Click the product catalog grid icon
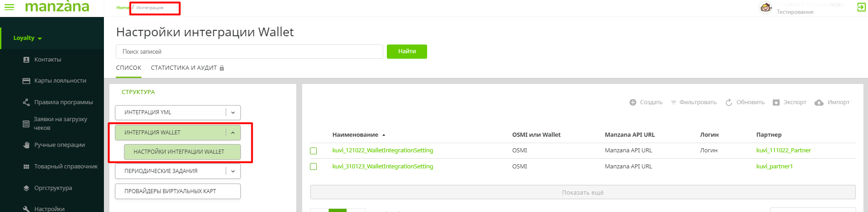 (26, 167)
